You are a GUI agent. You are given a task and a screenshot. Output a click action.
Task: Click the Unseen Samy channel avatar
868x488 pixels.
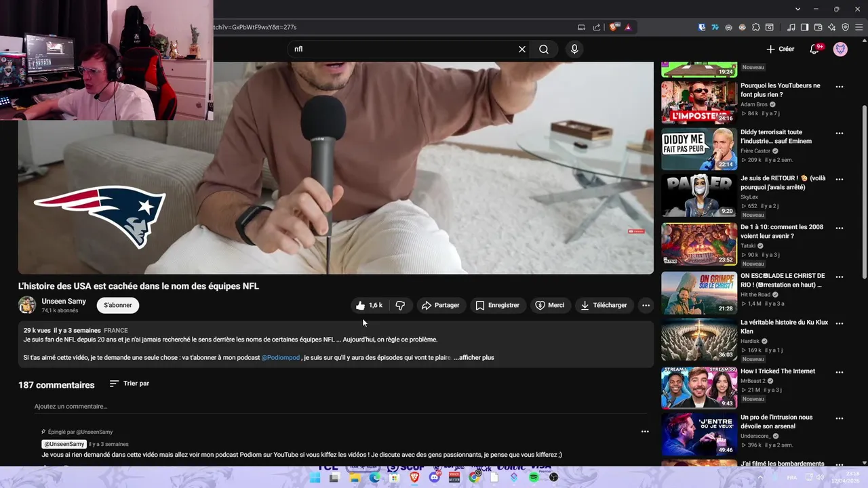pyautogui.click(x=27, y=305)
